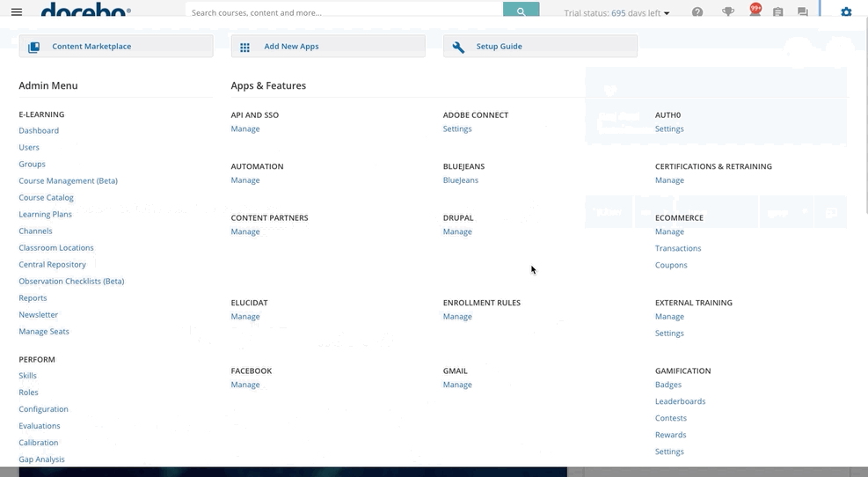Open notifications with 99+ badge
The width and height of the screenshot is (868, 477).
click(x=755, y=11)
